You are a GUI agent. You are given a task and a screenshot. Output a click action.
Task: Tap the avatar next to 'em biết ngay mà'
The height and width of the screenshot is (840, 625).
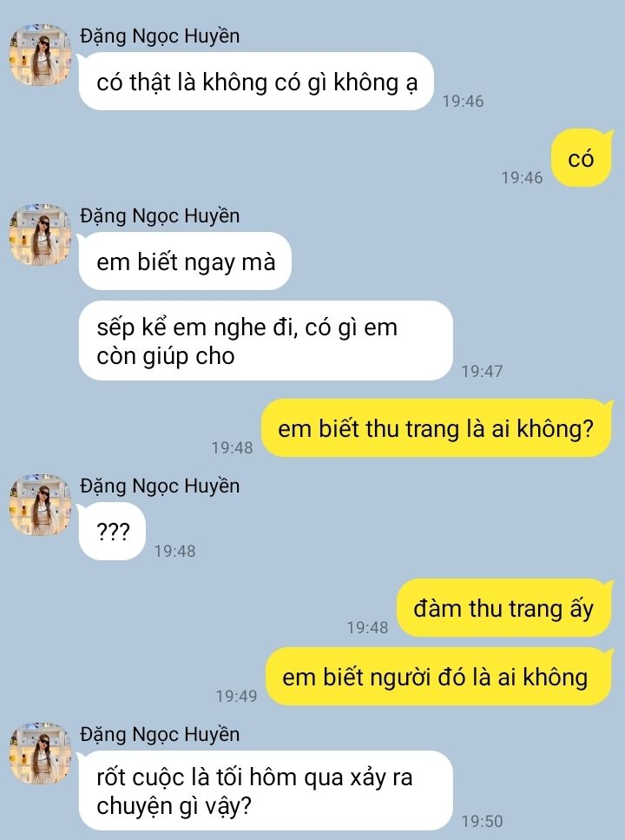point(41,235)
